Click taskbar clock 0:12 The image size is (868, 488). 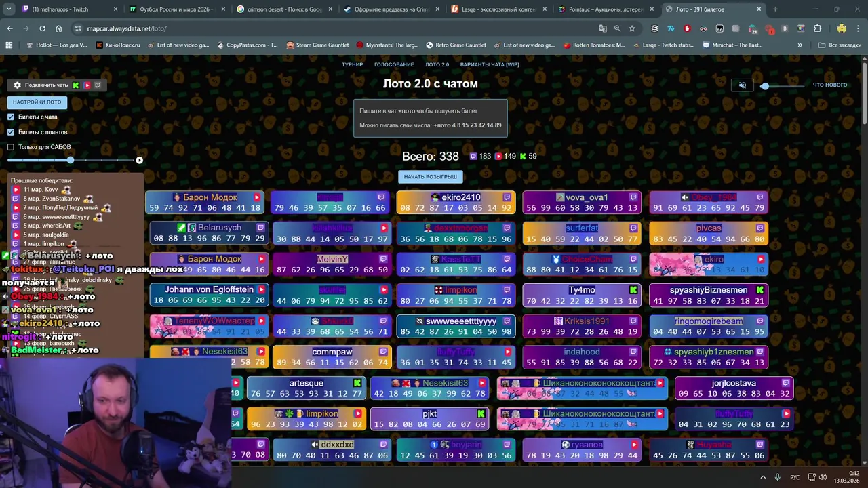tap(854, 473)
